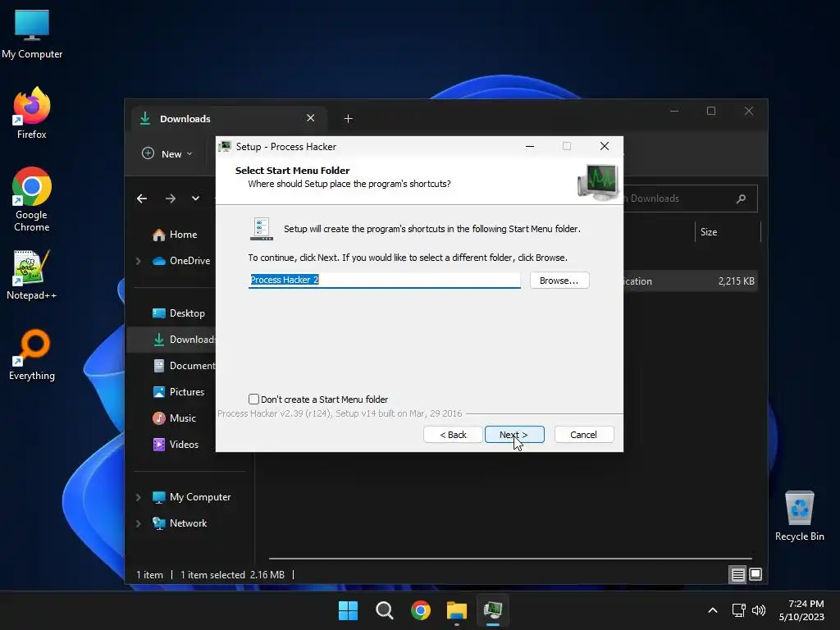Viewport: 840px width, 630px height.
Task: Minimize the File Explorer window
Action: click(x=674, y=111)
